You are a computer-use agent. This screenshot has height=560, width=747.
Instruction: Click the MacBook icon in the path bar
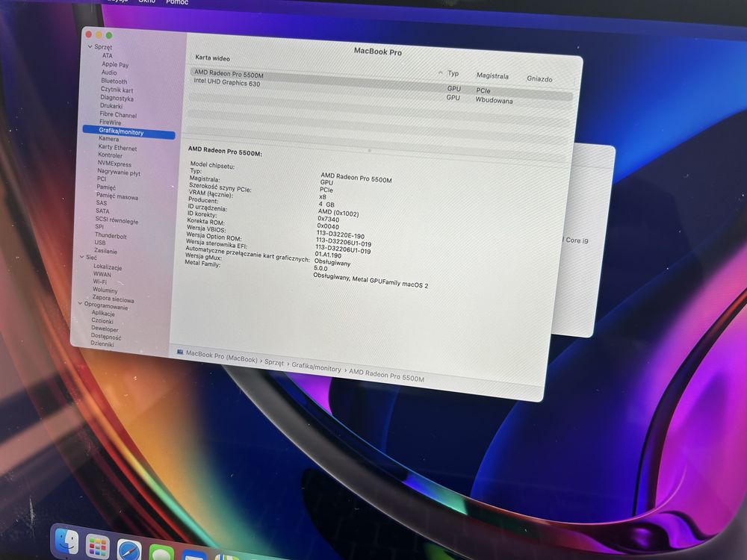(180, 352)
